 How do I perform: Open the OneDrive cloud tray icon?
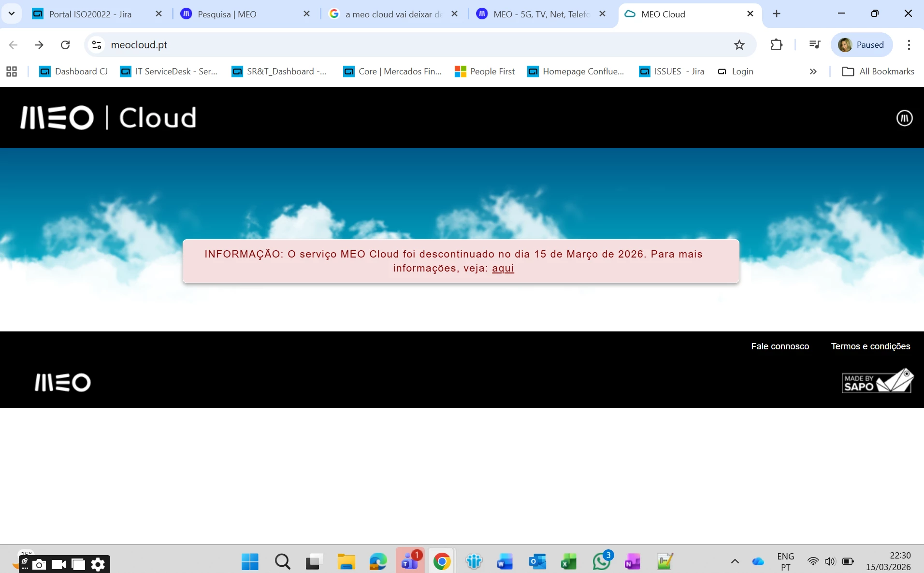coord(758,561)
